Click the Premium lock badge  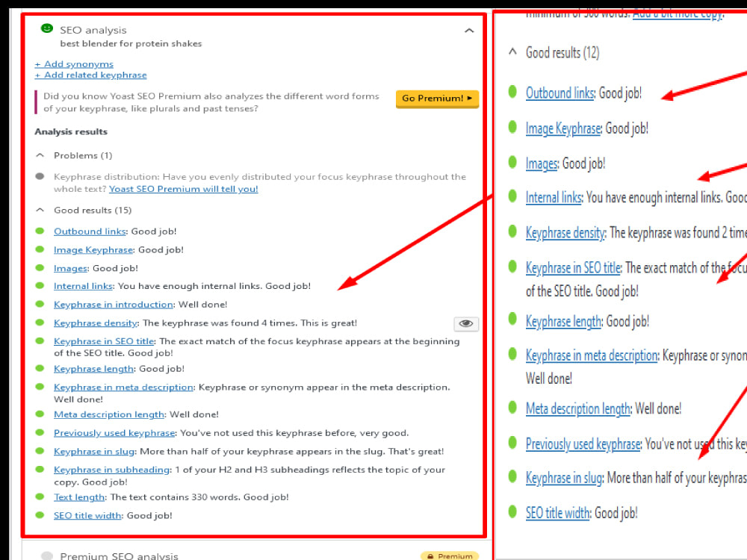click(x=450, y=556)
